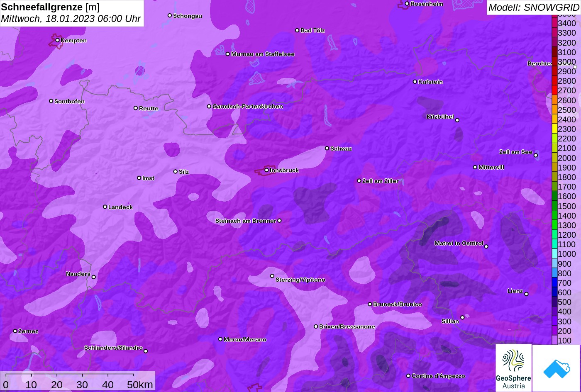Screen dimensions: 581x392
Task: Click the Sterzing/Vipiteno label
Action: point(300,280)
